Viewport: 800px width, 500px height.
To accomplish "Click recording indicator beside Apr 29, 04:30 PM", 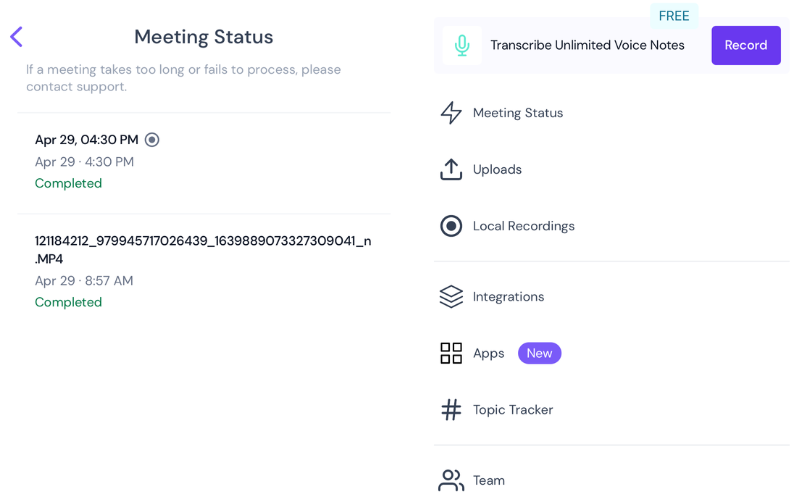I will [152, 140].
